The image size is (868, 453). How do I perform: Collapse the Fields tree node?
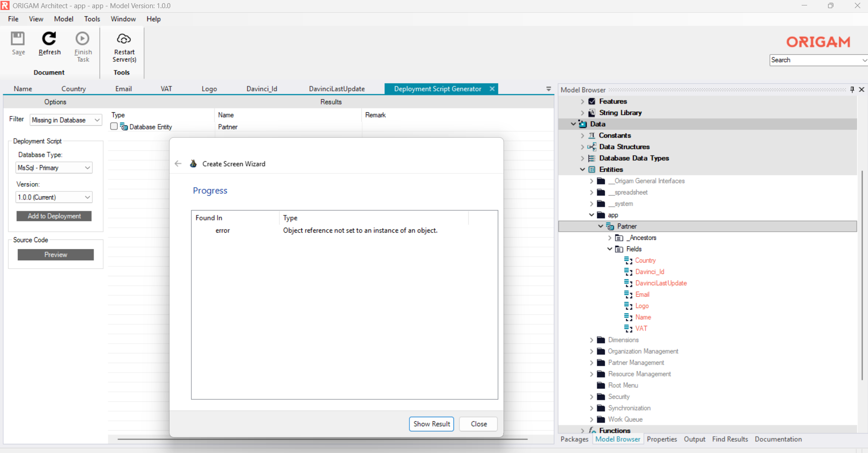pyautogui.click(x=610, y=249)
